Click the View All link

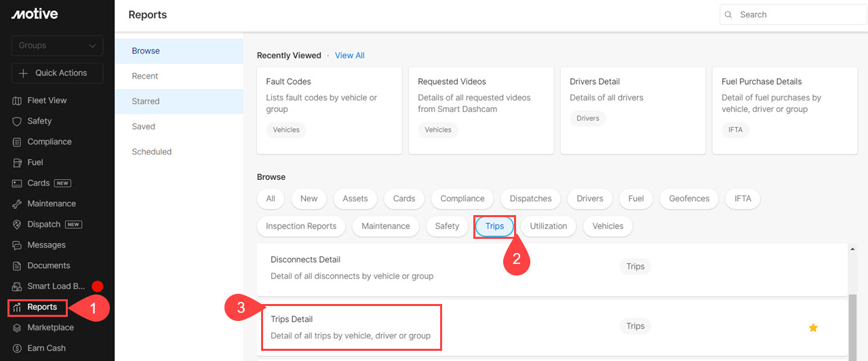tap(349, 56)
